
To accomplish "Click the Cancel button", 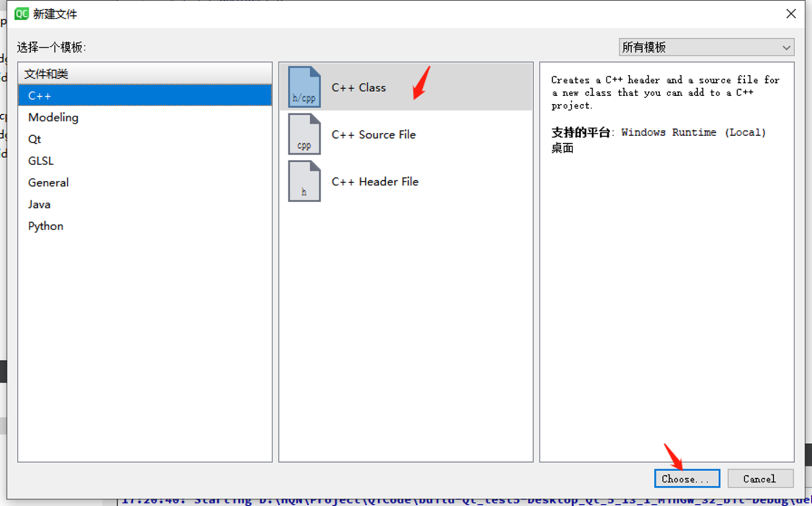I will [x=760, y=478].
